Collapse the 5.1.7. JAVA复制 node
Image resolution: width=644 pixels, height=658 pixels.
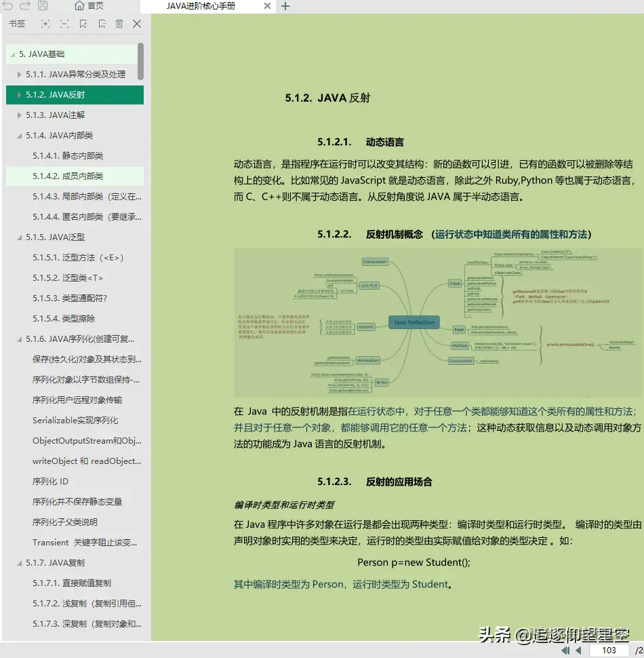pyautogui.click(x=19, y=563)
